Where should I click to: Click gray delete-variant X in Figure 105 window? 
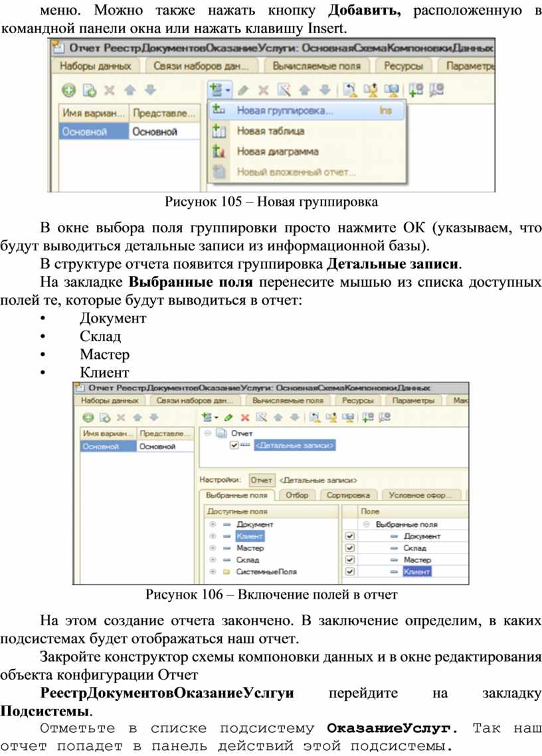coord(110,90)
